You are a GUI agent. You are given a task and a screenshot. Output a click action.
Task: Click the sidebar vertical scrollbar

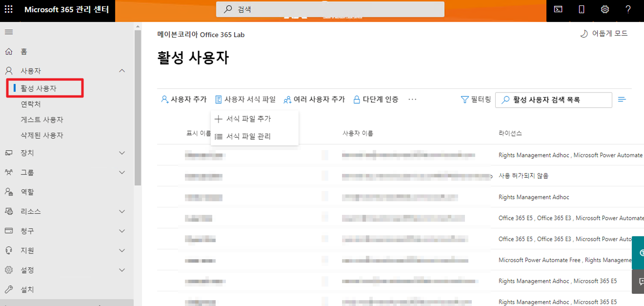(x=138, y=107)
